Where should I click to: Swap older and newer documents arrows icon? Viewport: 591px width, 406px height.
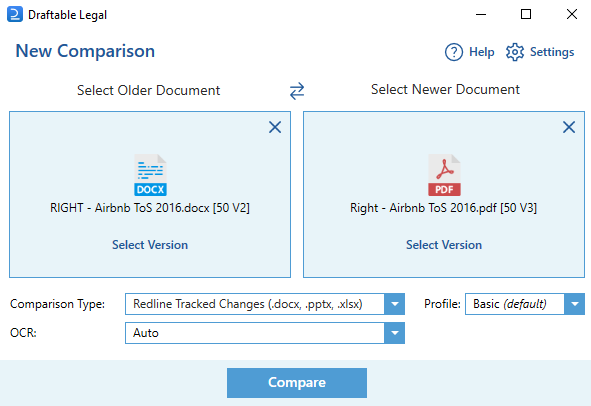point(297,91)
